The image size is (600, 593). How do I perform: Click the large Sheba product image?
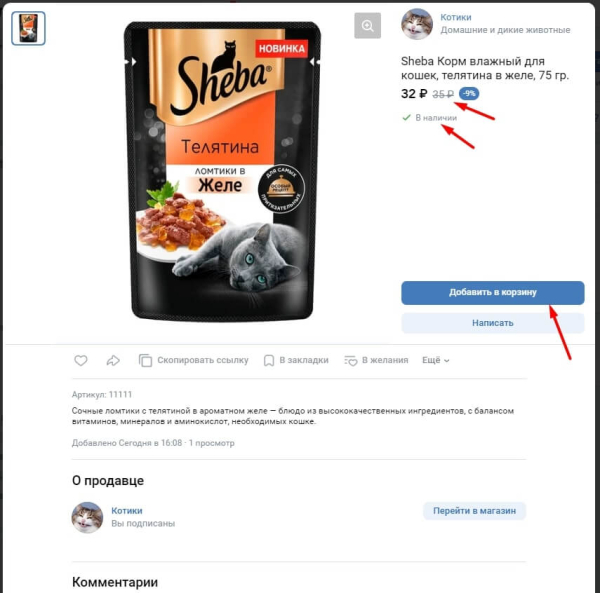tap(222, 171)
